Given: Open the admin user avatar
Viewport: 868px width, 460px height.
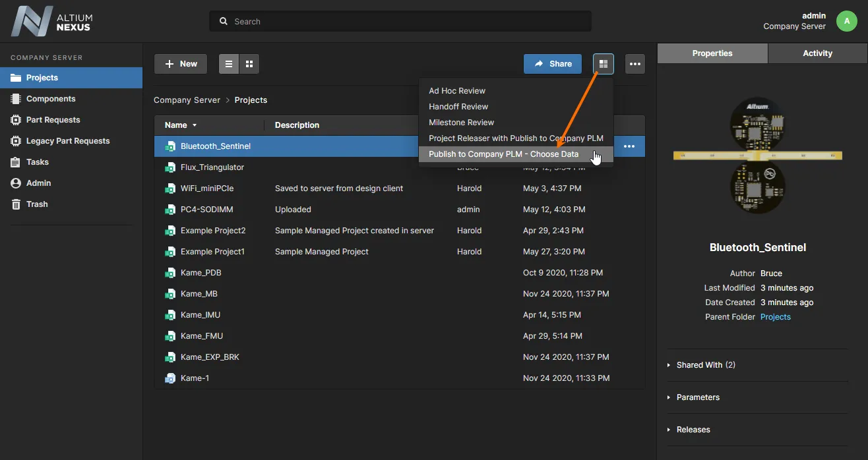Looking at the screenshot, I should click(847, 21).
